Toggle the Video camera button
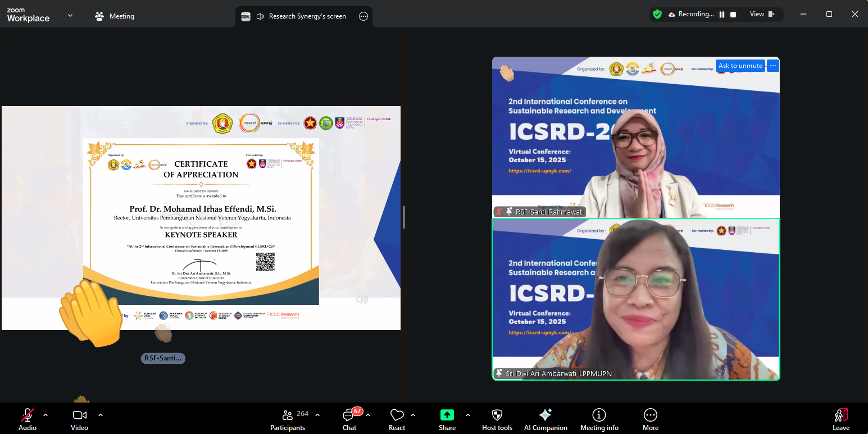868x434 pixels. [x=79, y=418]
